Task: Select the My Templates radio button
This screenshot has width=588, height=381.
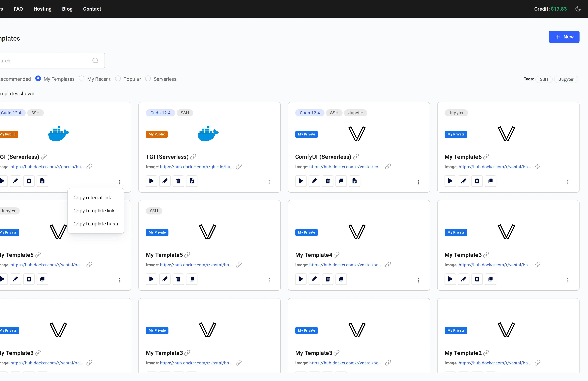Action: (x=38, y=78)
